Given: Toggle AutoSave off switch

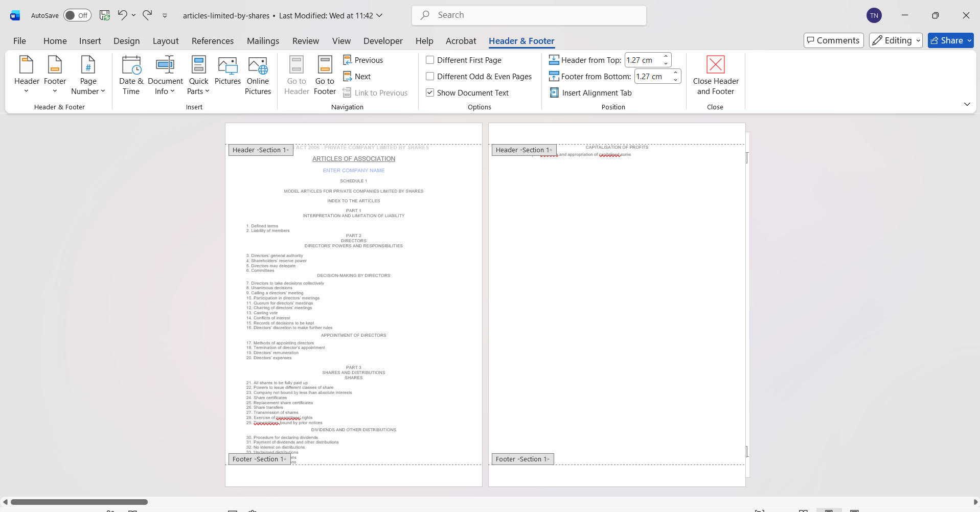Looking at the screenshot, I should click(77, 15).
